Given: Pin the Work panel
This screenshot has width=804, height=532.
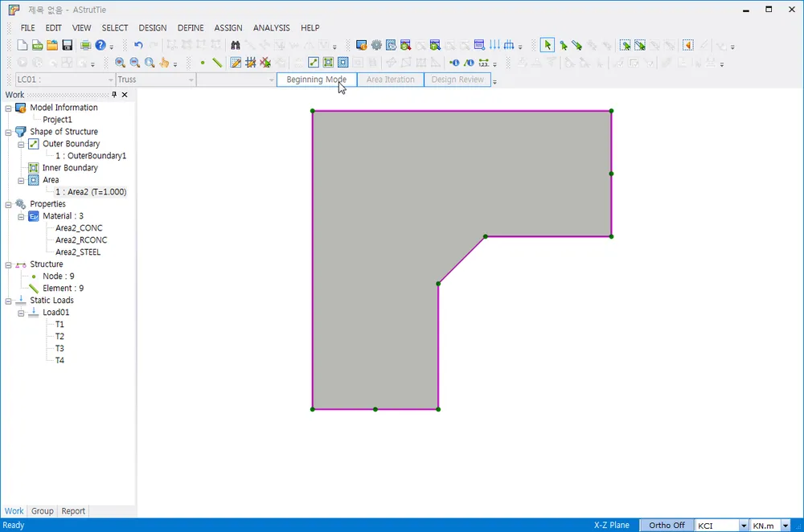Looking at the screenshot, I should (x=114, y=95).
